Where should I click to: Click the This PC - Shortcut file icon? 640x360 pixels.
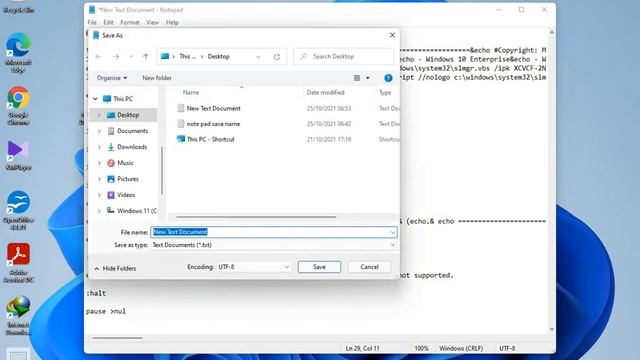181,139
